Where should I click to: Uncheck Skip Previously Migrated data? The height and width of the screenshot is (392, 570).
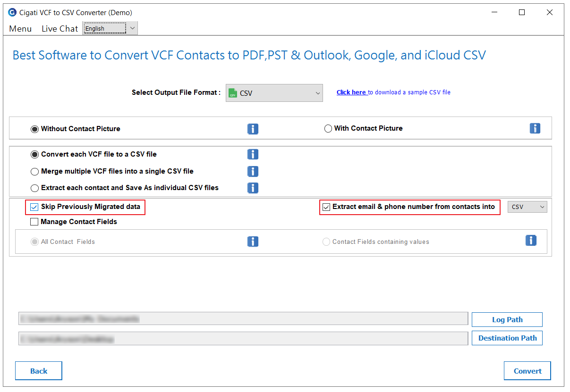pos(34,207)
